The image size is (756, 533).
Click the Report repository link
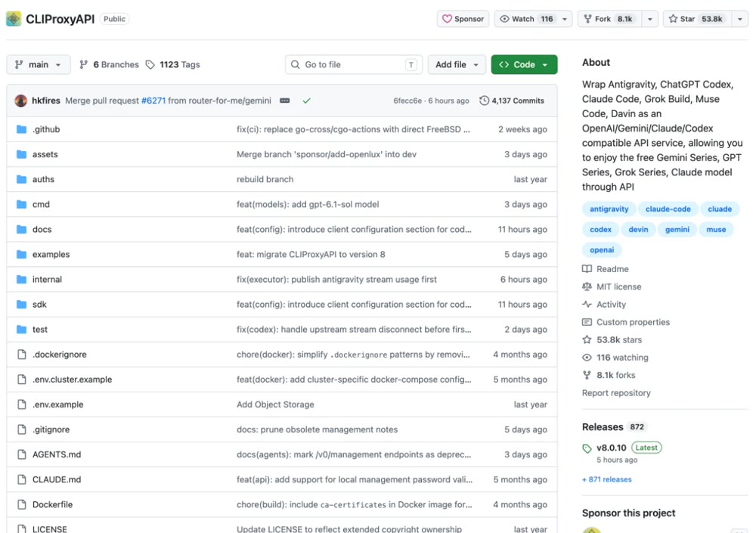coord(616,392)
